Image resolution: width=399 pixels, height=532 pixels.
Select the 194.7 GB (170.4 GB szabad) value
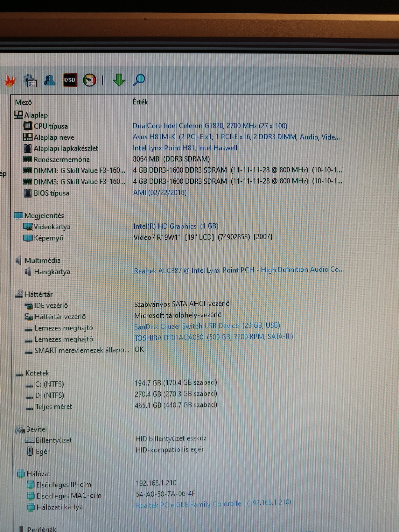[x=176, y=382]
